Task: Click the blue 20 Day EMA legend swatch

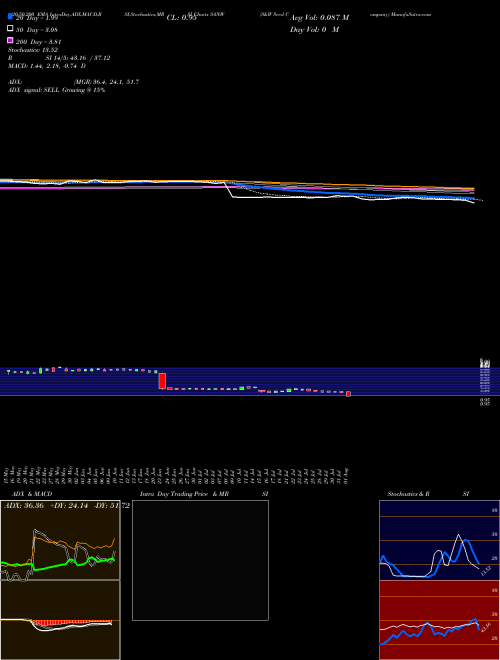Action: pyautogui.click(x=10, y=17)
